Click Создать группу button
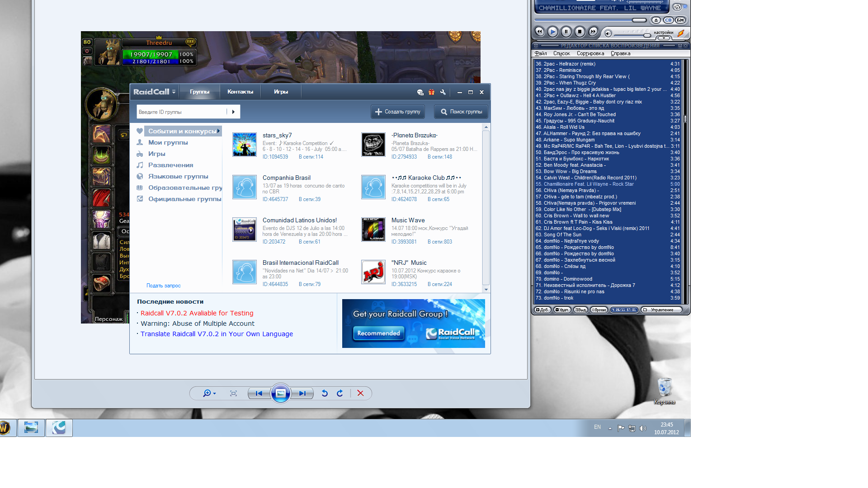The image size is (868, 488). pyautogui.click(x=398, y=112)
